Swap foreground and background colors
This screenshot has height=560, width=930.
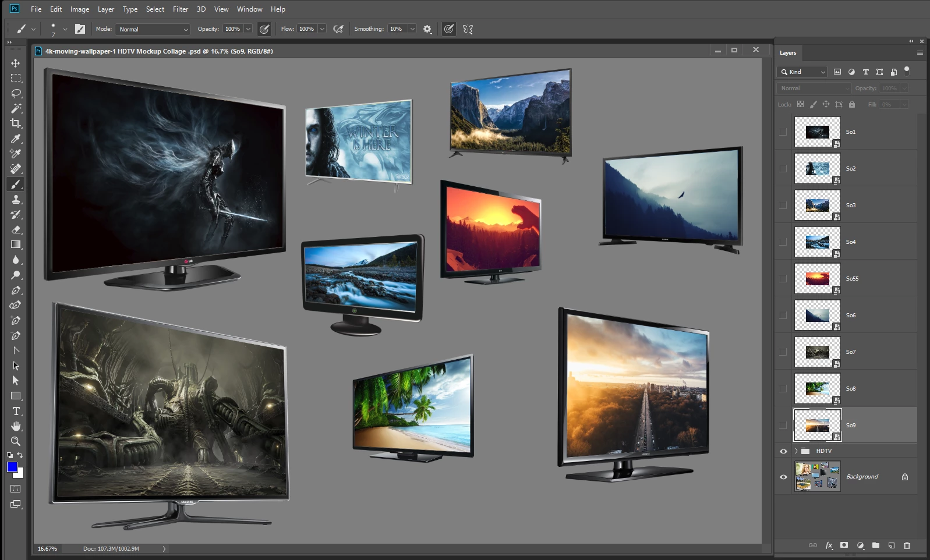[20, 455]
